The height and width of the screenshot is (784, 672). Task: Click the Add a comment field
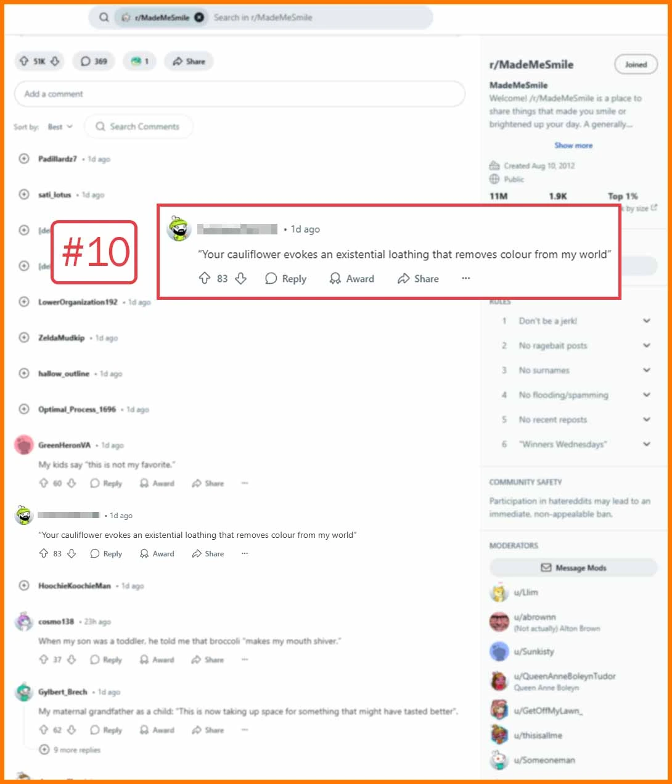point(239,94)
